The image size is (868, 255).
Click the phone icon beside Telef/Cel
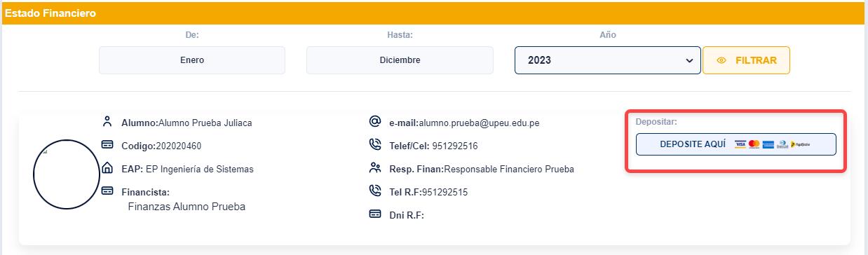374,145
